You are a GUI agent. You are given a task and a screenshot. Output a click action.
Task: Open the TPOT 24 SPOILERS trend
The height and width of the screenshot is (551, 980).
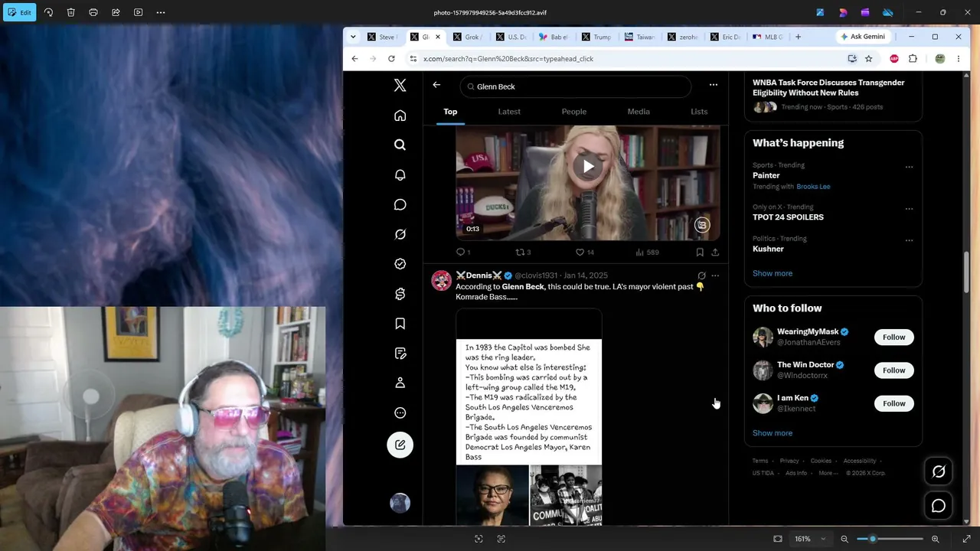tap(788, 217)
